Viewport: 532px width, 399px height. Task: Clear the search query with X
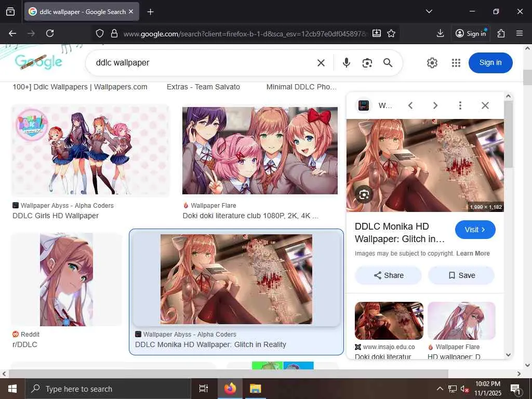(x=321, y=63)
